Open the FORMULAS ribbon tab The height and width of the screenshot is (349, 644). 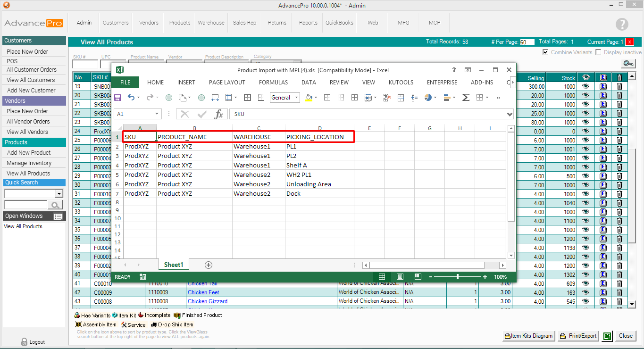pos(273,82)
